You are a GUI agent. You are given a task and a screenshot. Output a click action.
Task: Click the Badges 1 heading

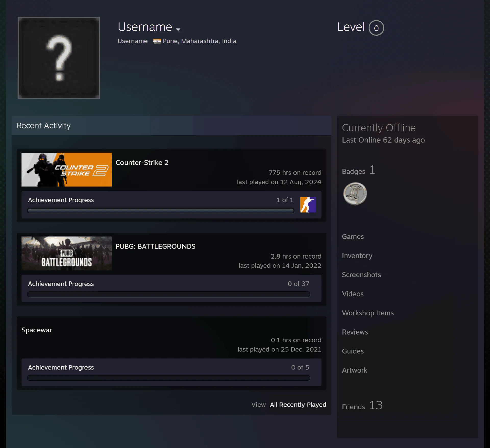click(358, 170)
